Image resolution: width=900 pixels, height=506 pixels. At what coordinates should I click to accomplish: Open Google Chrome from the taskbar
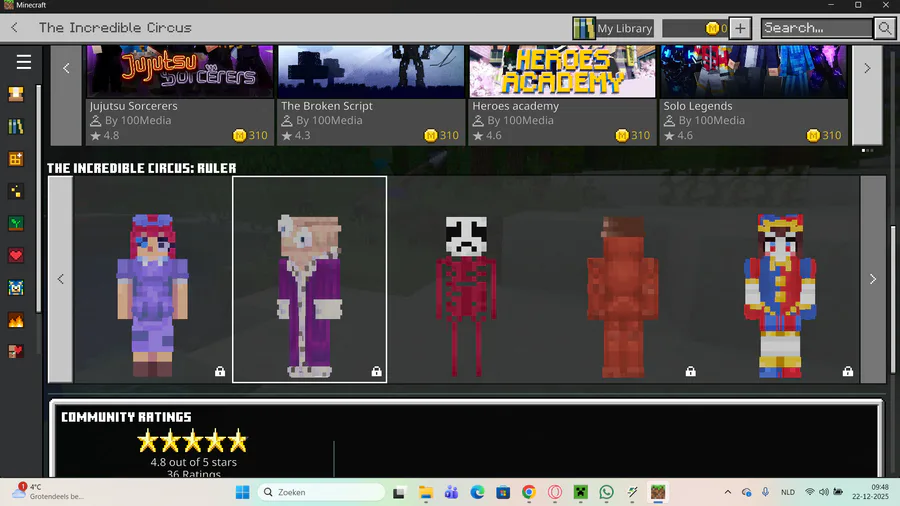coord(529,492)
